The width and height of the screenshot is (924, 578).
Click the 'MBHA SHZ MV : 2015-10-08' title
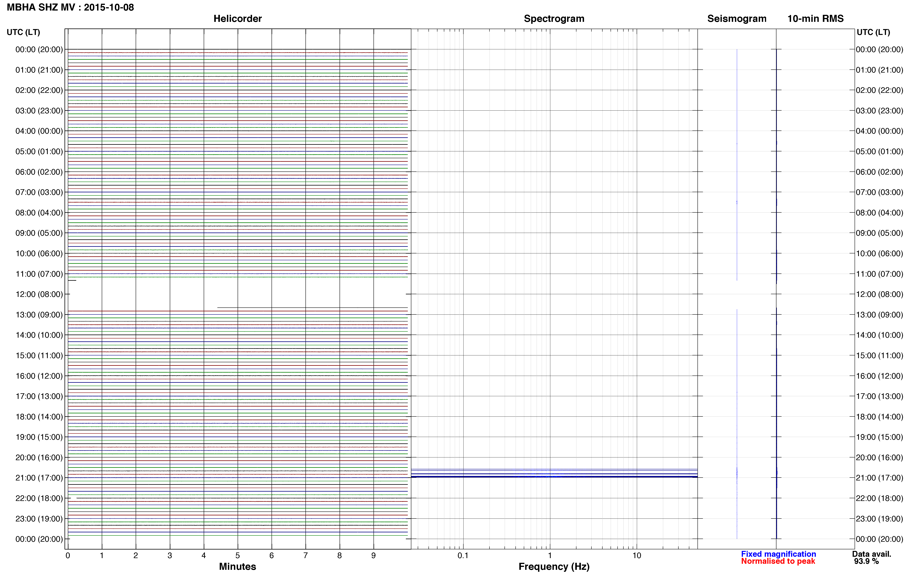[x=70, y=7]
